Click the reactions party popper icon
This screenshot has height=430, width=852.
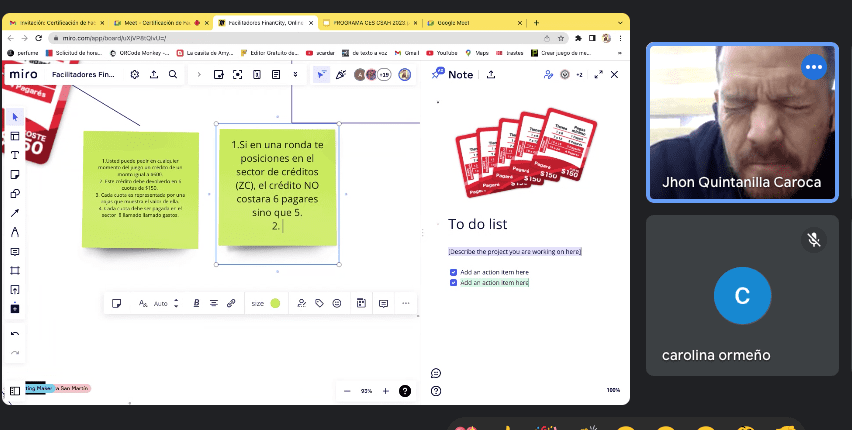341,74
